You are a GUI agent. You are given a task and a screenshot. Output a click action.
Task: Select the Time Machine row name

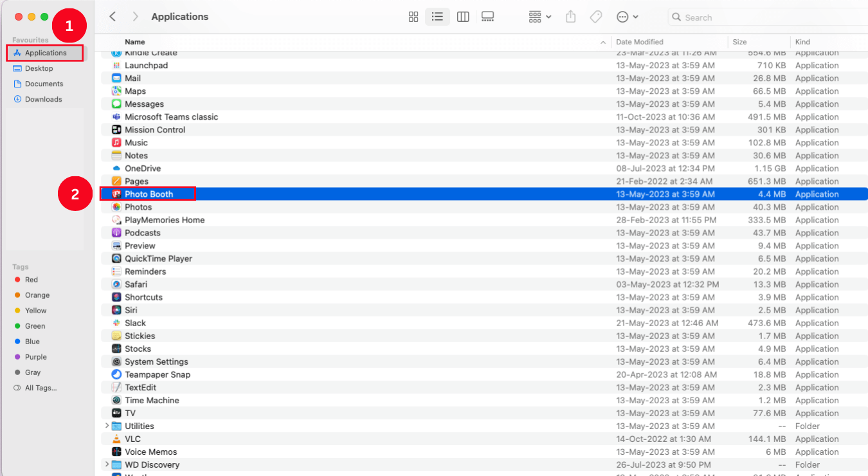(152, 400)
